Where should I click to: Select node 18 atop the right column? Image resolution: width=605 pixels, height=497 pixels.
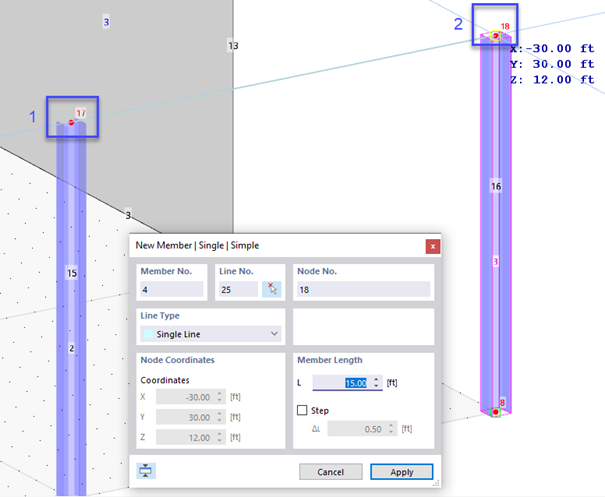[x=496, y=36]
